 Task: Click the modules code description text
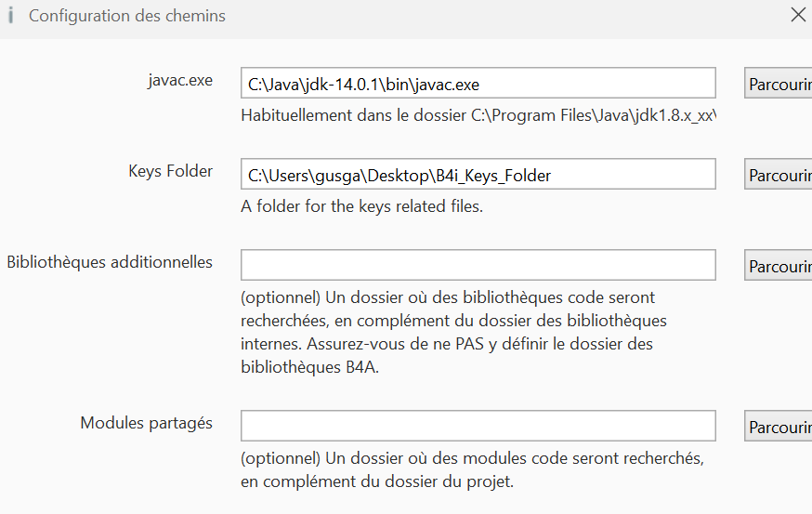[471, 470]
